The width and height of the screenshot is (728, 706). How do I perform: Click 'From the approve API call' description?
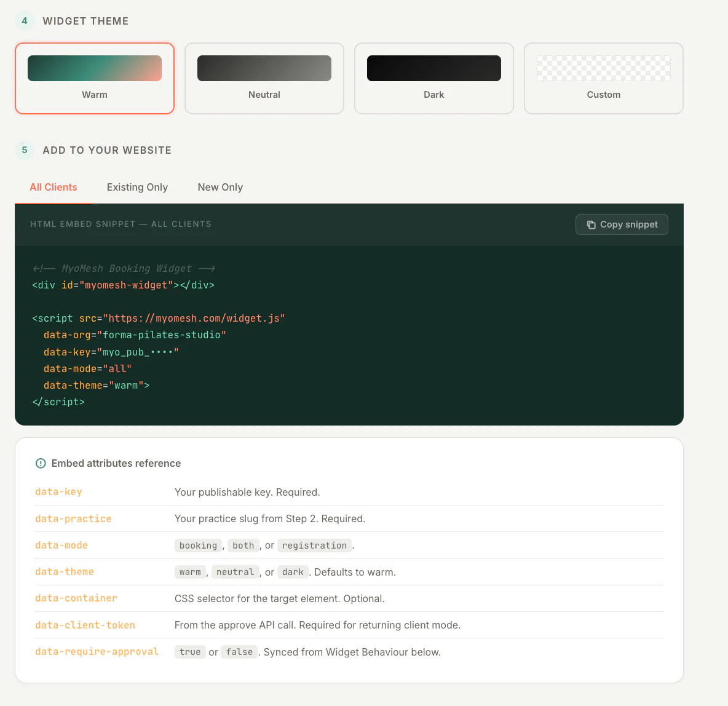(317, 625)
